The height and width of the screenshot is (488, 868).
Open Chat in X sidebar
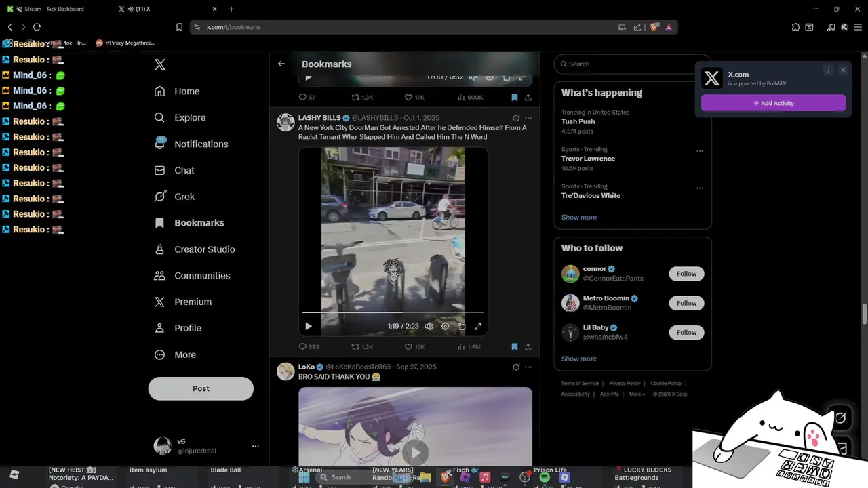(x=174, y=170)
